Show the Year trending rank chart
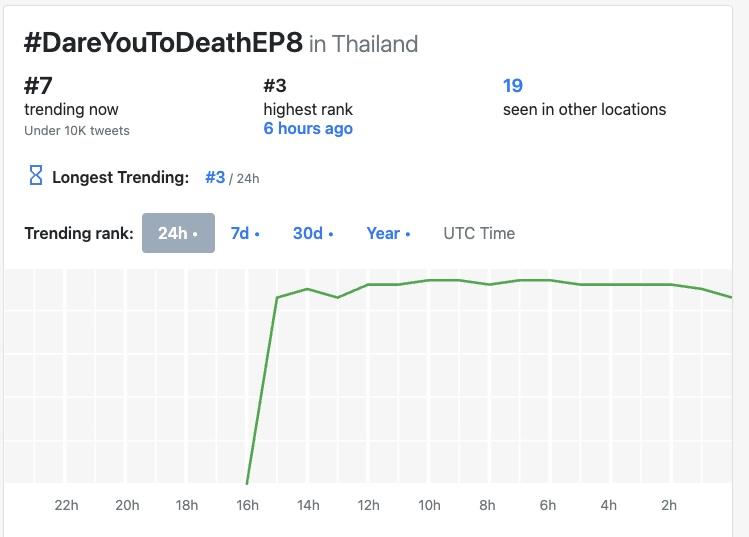Screen dimensions: 749x537 click(x=389, y=233)
